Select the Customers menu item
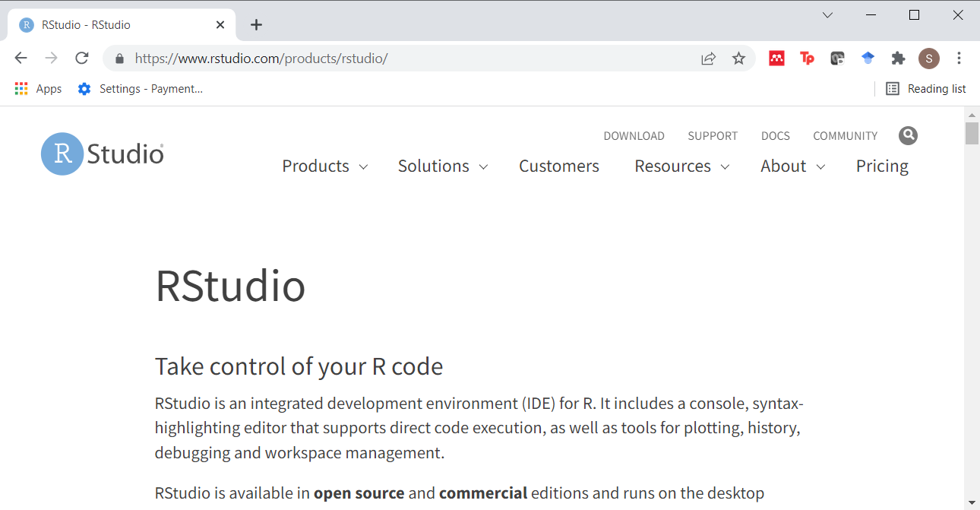The width and height of the screenshot is (980, 510). coord(559,166)
